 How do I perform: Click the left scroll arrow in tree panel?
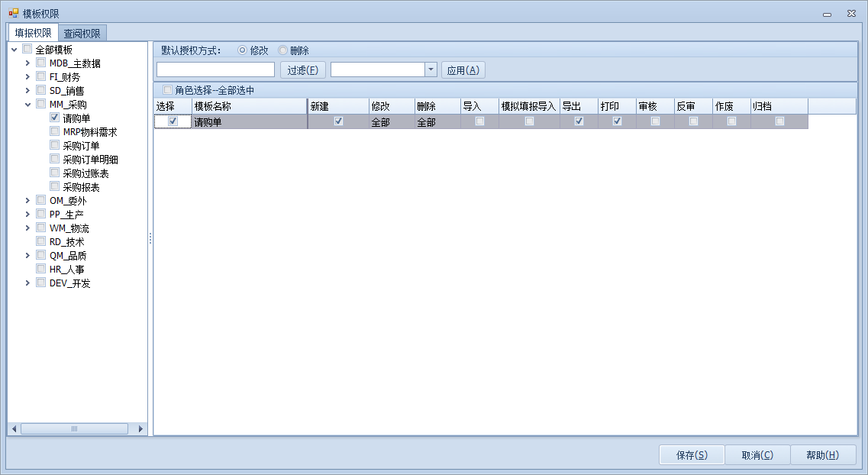(13, 429)
